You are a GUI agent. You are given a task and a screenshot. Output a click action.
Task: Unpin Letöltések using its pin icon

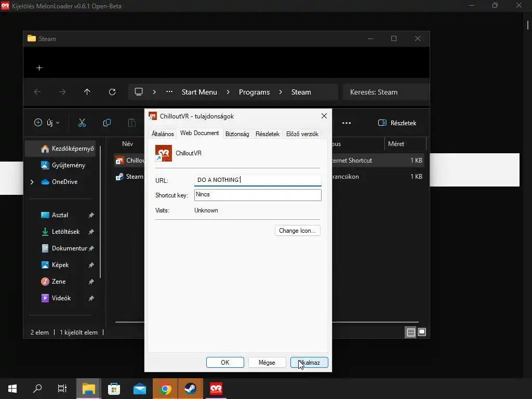point(91,232)
